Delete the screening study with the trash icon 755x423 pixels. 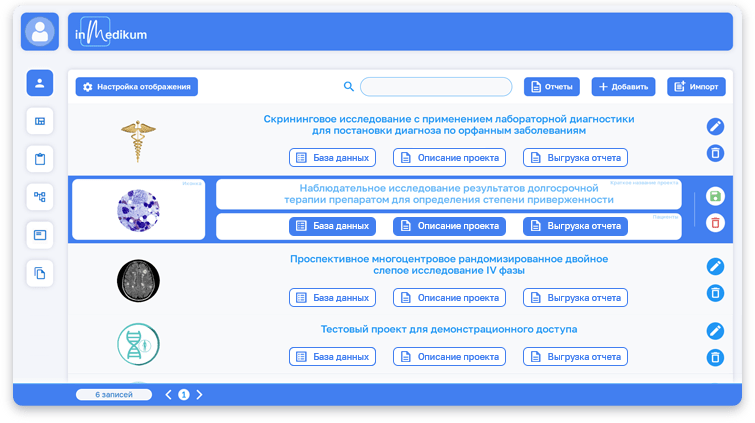715,153
